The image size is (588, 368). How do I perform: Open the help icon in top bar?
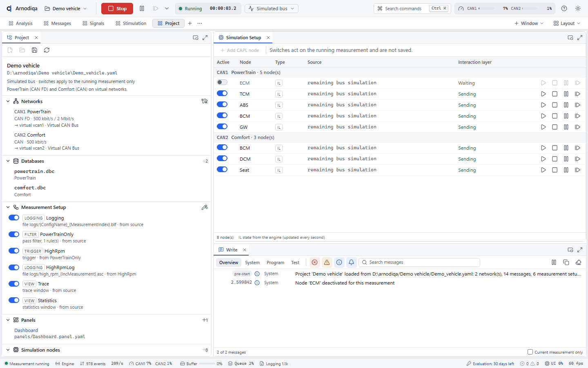(564, 8)
